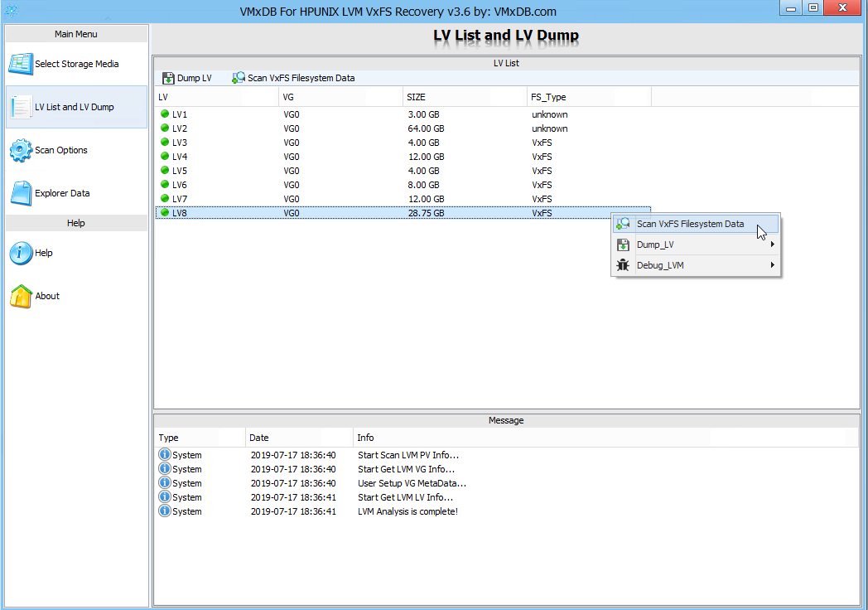Click the 64.00 GB size cell
The width and height of the screenshot is (868, 610).
point(427,128)
